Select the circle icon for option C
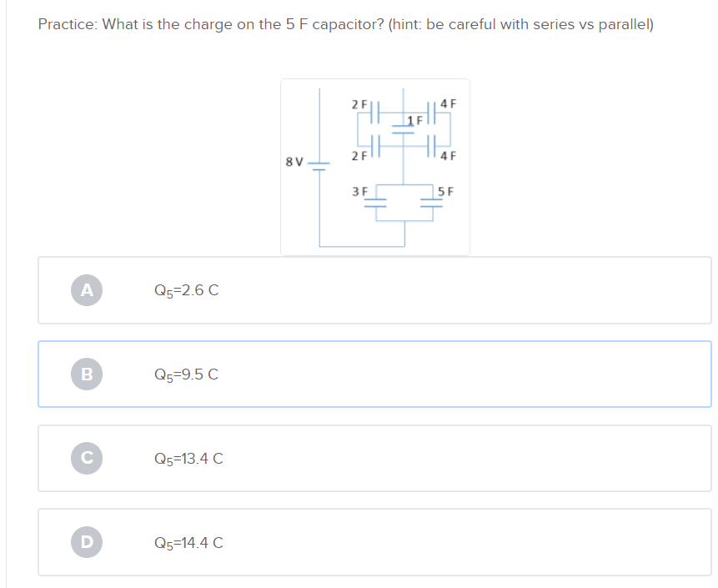Viewport: 718px width, 588px height. tap(86, 457)
